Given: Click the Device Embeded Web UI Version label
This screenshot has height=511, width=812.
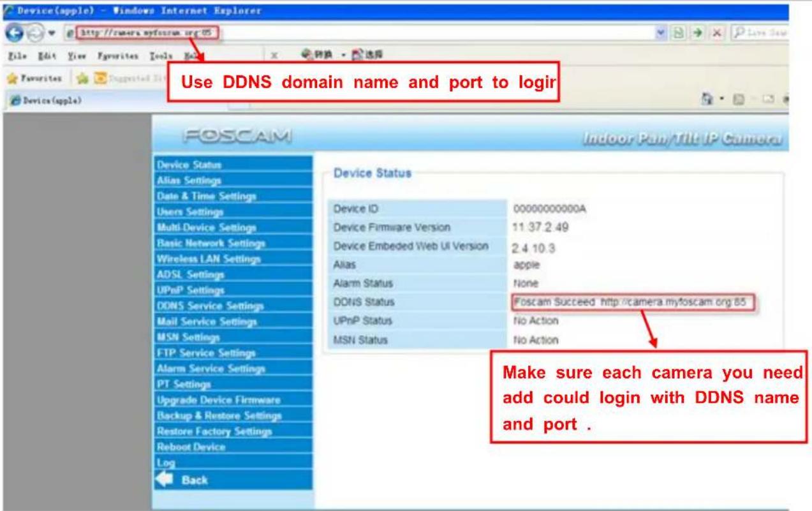Looking at the screenshot, I should [410, 246].
